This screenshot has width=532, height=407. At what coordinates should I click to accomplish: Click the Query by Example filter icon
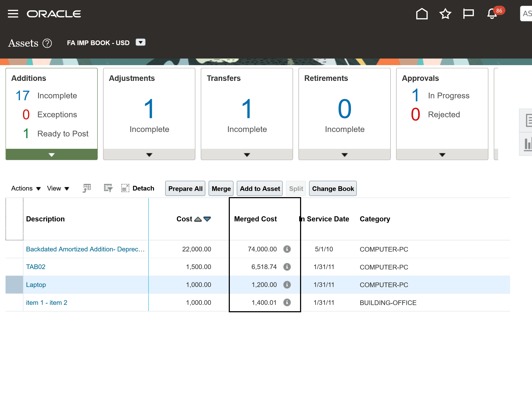coord(108,188)
